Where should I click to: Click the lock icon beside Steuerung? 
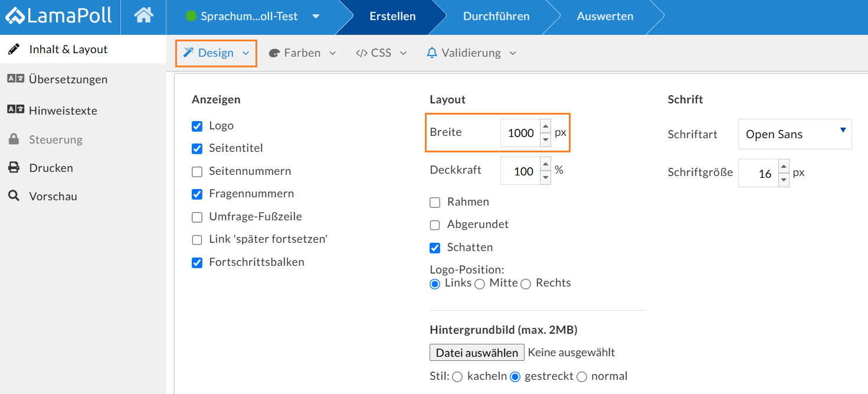coord(14,139)
